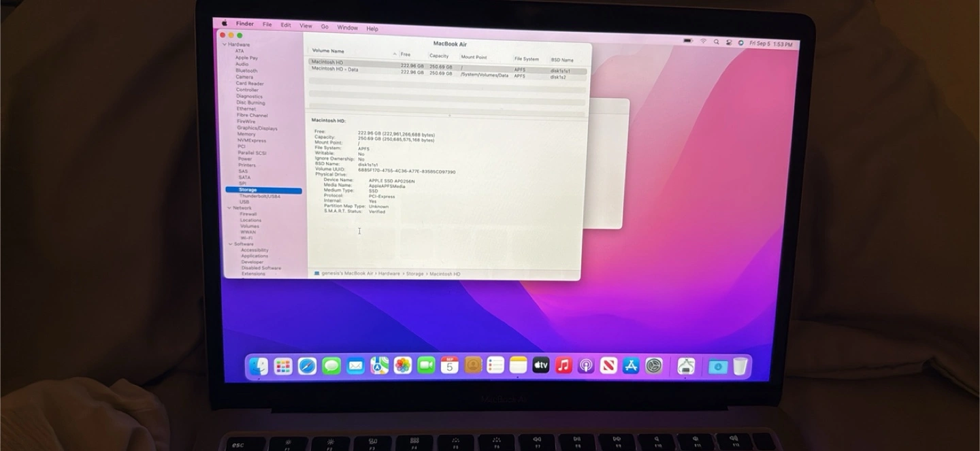
Task: Collapse the Network section disclosure triangle
Action: 229,208
